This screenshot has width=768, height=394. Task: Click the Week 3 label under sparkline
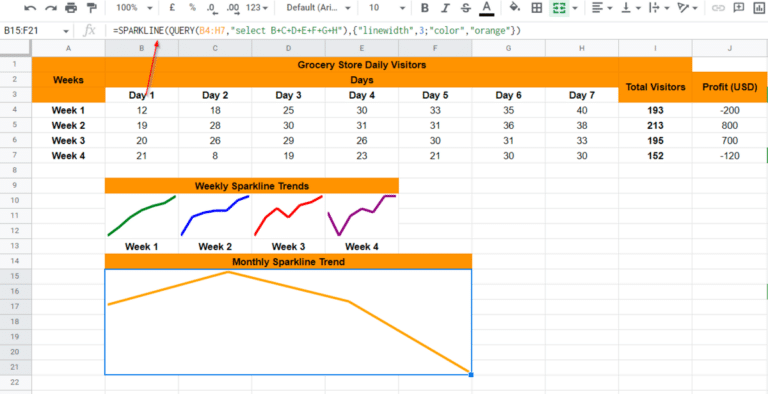(288, 246)
